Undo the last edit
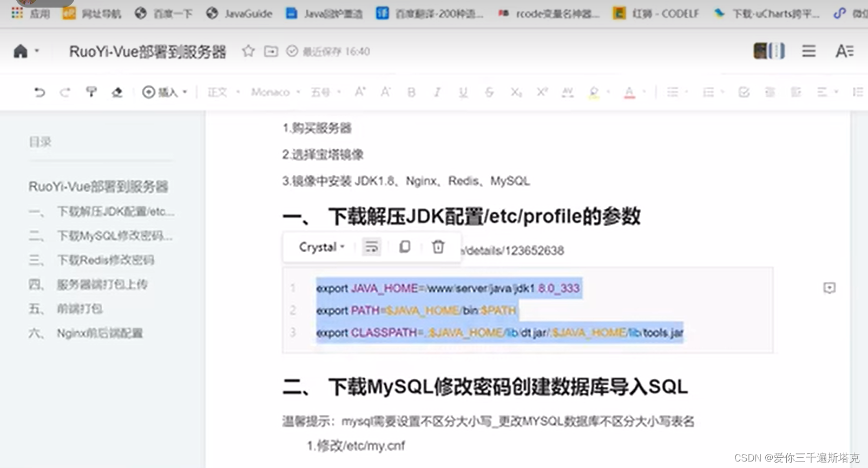 click(40, 92)
